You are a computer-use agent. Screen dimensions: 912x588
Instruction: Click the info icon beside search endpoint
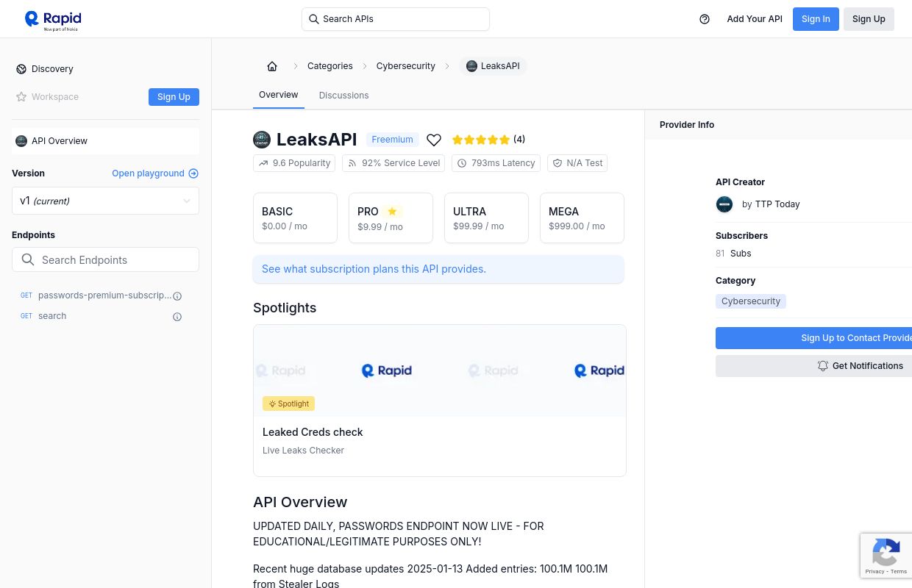(x=177, y=317)
